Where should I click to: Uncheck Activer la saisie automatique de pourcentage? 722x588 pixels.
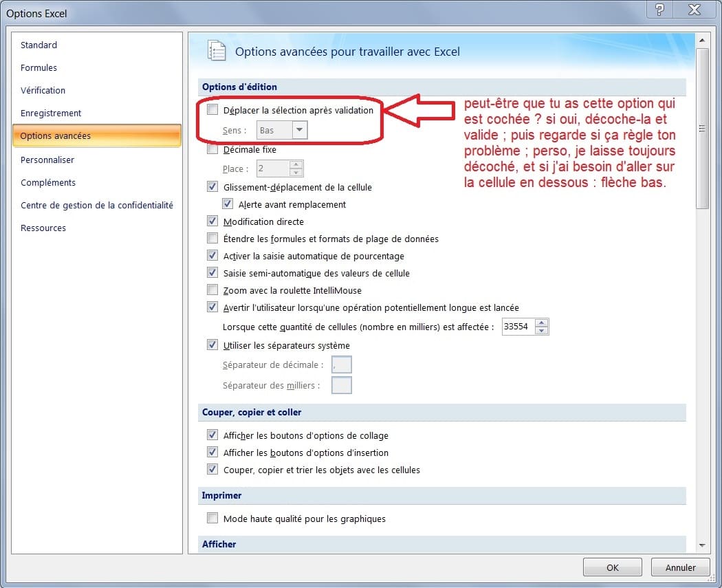coord(212,255)
